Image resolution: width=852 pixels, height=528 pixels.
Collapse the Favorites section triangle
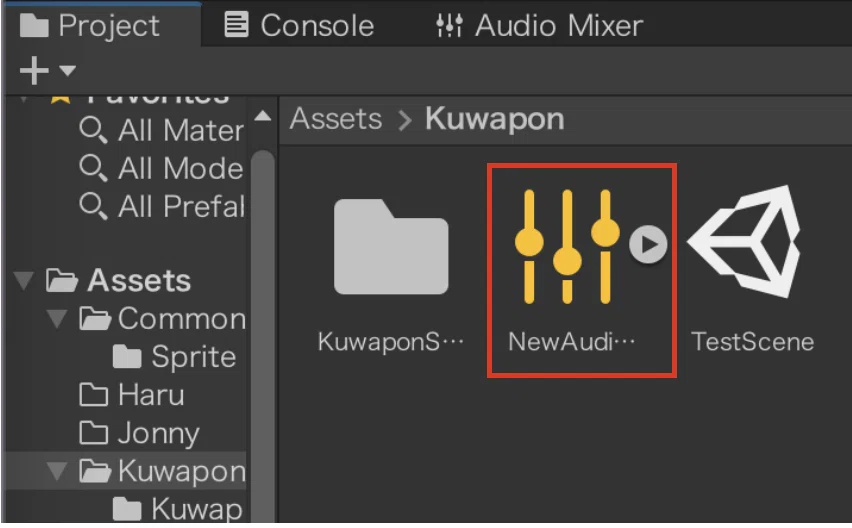click(24, 99)
